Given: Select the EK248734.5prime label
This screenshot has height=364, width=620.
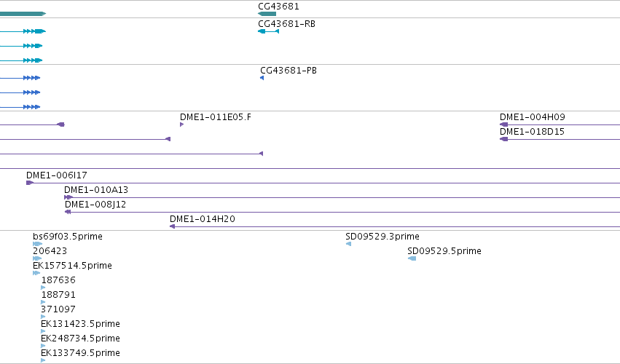Looking at the screenshot, I should (80, 339).
